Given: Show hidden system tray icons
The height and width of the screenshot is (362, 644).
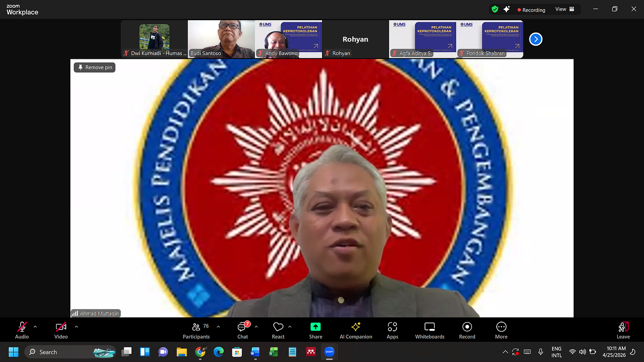Looking at the screenshot, I should point(505,352).
